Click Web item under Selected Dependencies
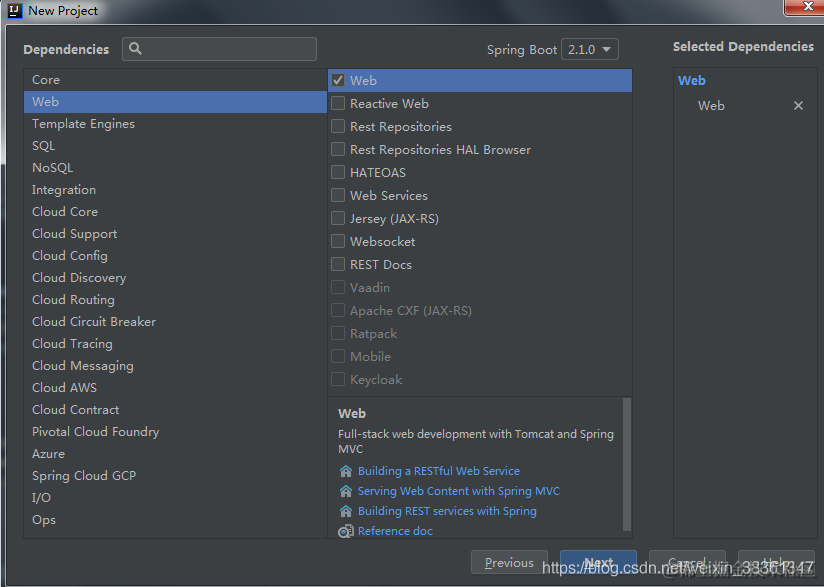This screenshot has width=824, height=587. coord(711,106)
